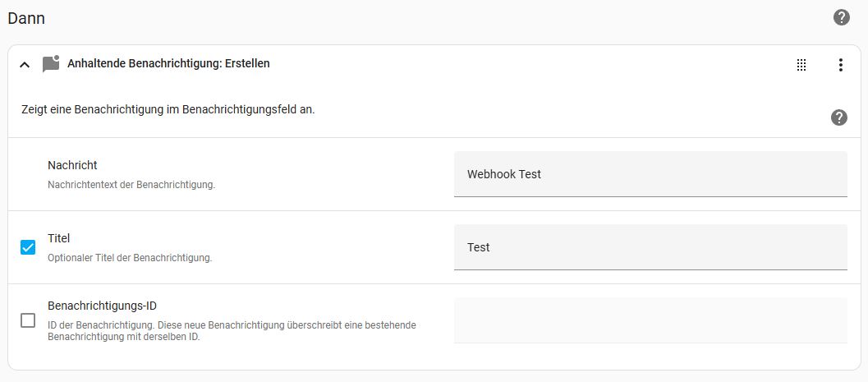
Task: Click the Titel label text
Action: 58,238
